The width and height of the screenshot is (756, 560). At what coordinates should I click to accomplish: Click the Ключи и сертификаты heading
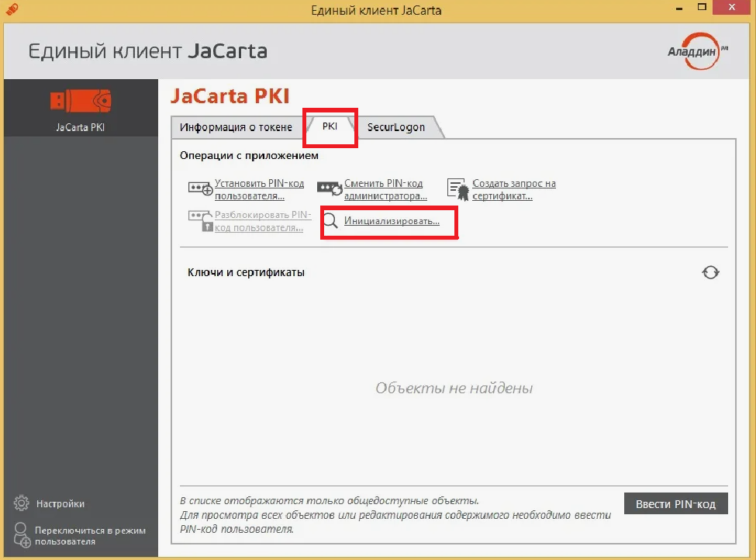[x=246, y=272]
